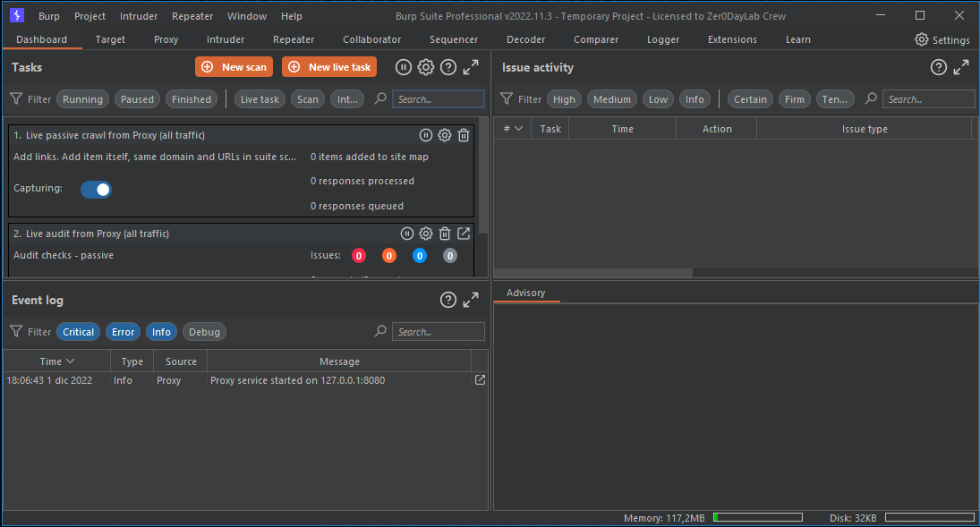Click the Event log search field
This screenshot has width=980, height=527.
pyautogui.click(x=439, y=332)
